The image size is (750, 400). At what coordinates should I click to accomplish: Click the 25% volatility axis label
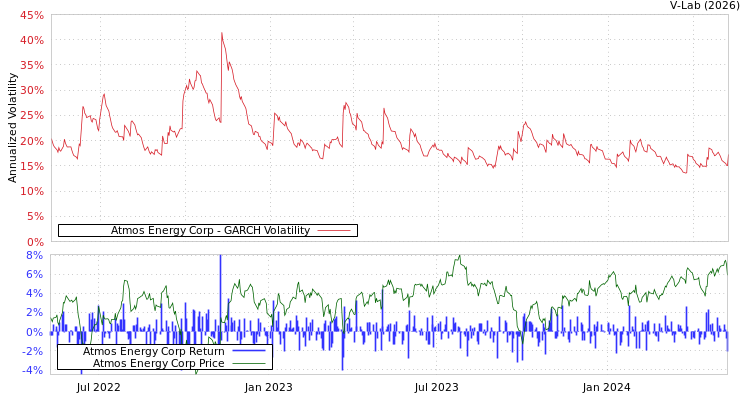pyautogui.click(x=32, y=116)
